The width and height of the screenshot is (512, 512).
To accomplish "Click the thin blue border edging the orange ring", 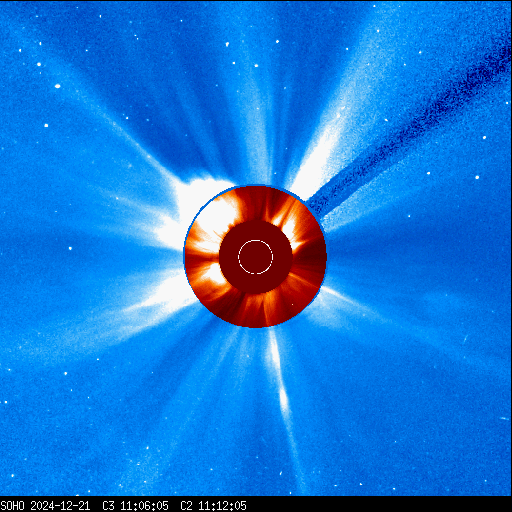I will pos(184,257).
